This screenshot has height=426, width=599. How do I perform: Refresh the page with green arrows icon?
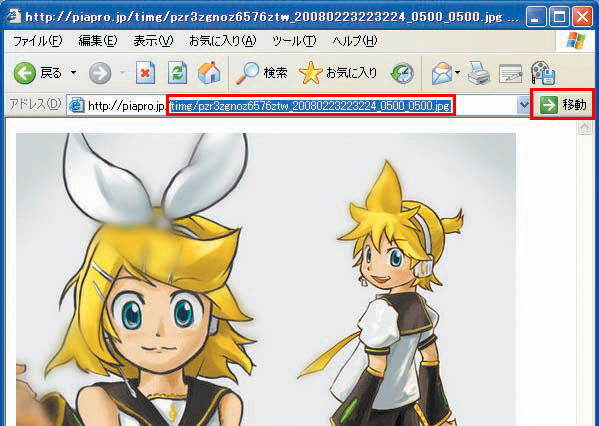pyautogui.click(x=178, y=72)
